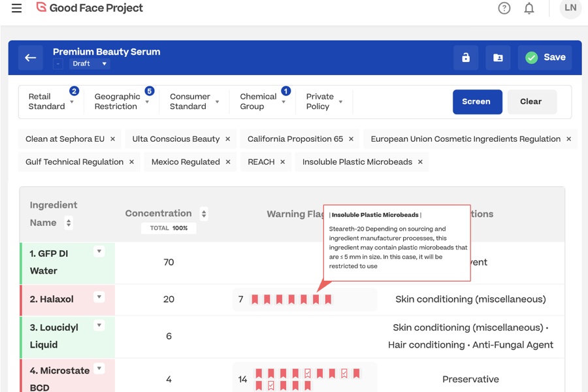Remove the Gulf Technical Regulation tag
This screenshot has height=392, width=588.
[131, 162]
